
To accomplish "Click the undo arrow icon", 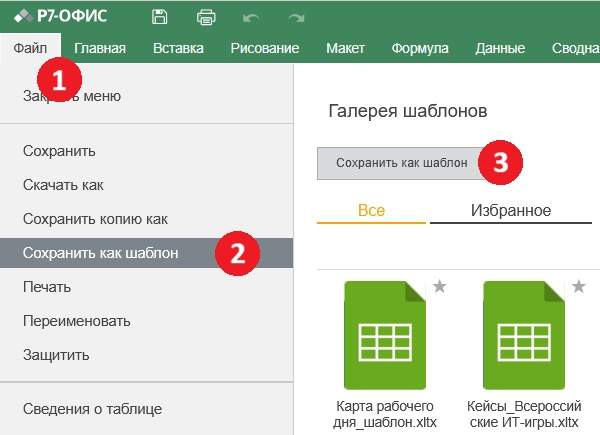I will [251, 18].
